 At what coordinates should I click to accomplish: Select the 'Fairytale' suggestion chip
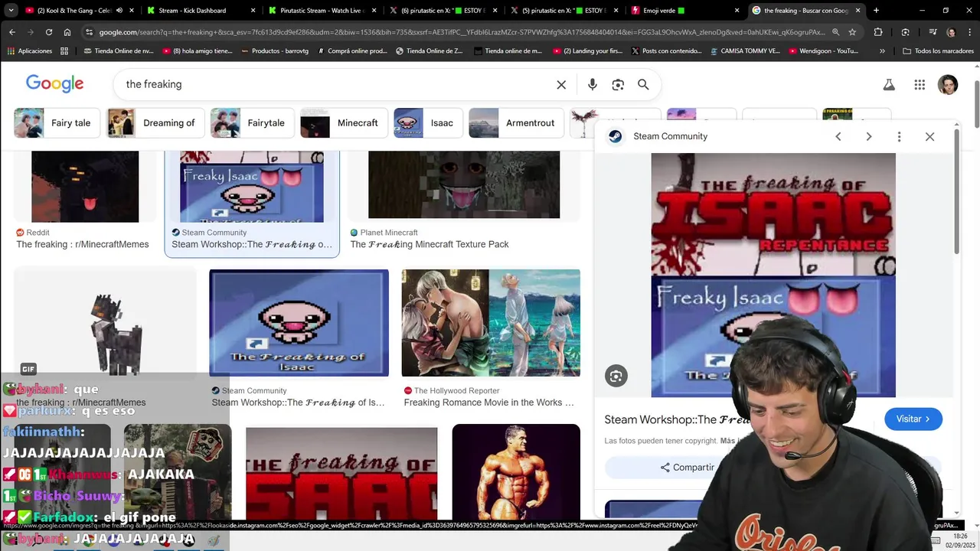[x=252, y=122]
